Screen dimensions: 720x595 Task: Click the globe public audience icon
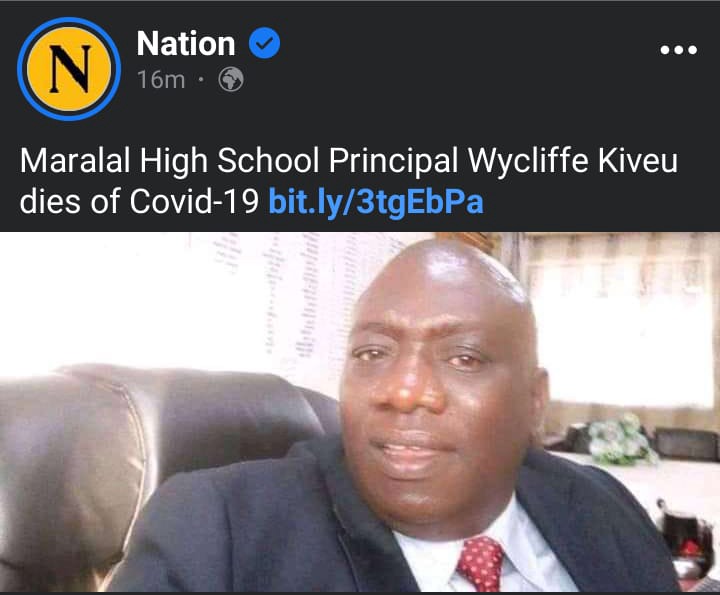coord(231,79)
